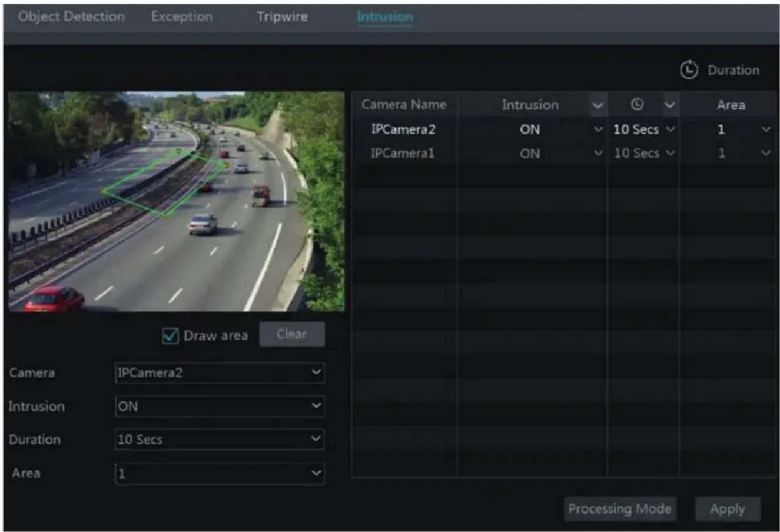Switch to the Tripwire tab
Screen dimensions: 780x532
(x=282, y=16)
